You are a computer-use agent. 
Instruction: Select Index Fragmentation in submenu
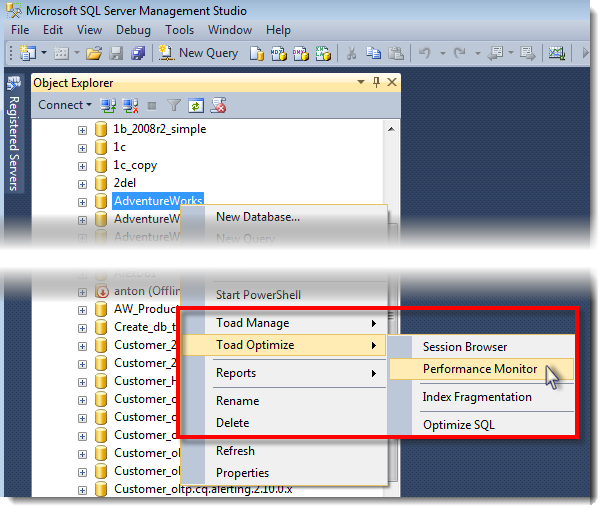(482, 397)
